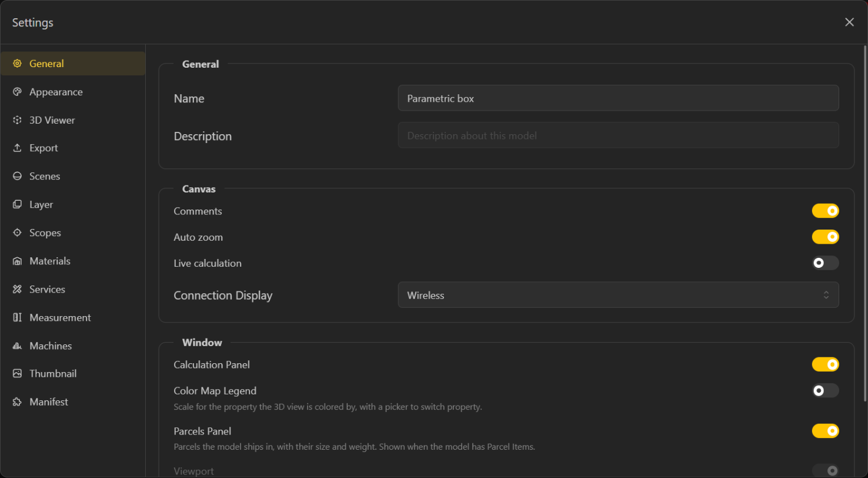Show the Scopes settings
The height and width of the screenshot is (478, 868).
(x=73, y=233)
